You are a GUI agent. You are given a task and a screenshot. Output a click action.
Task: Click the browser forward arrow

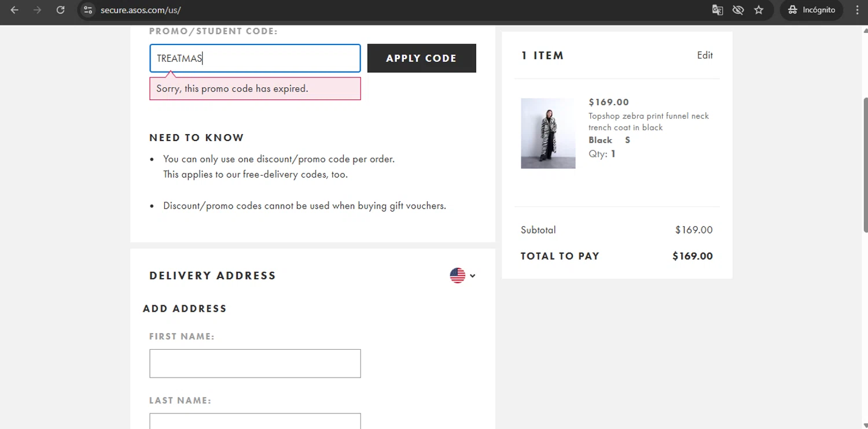pos(38,10)
